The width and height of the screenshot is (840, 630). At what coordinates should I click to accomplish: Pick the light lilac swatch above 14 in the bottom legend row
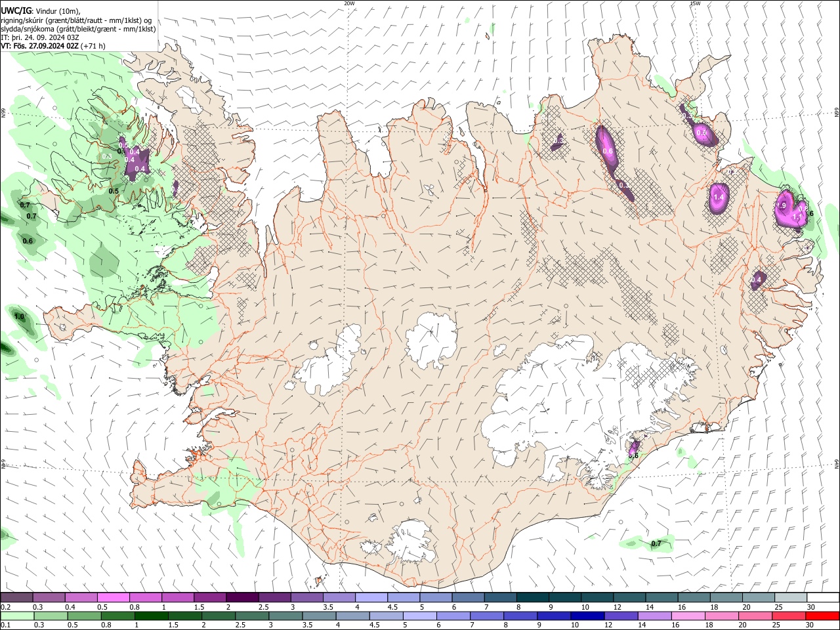tap(654, 616)
